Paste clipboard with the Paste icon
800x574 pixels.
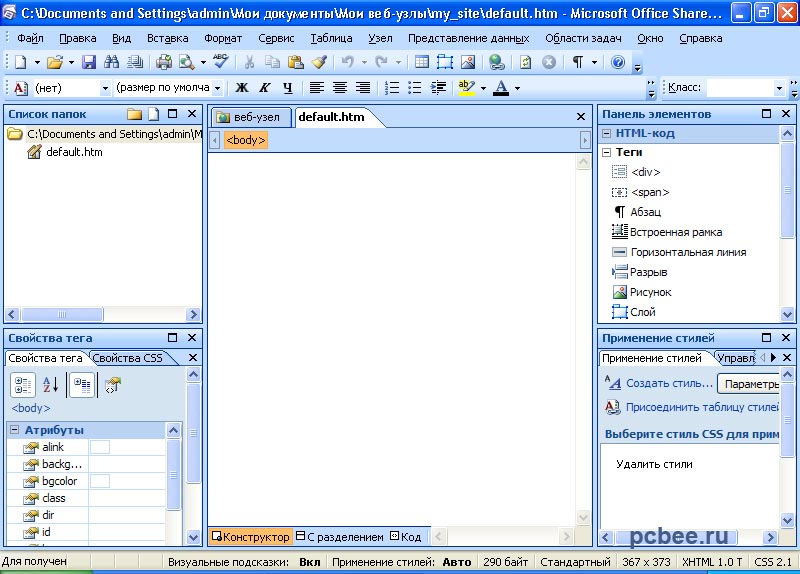[296, 62]
